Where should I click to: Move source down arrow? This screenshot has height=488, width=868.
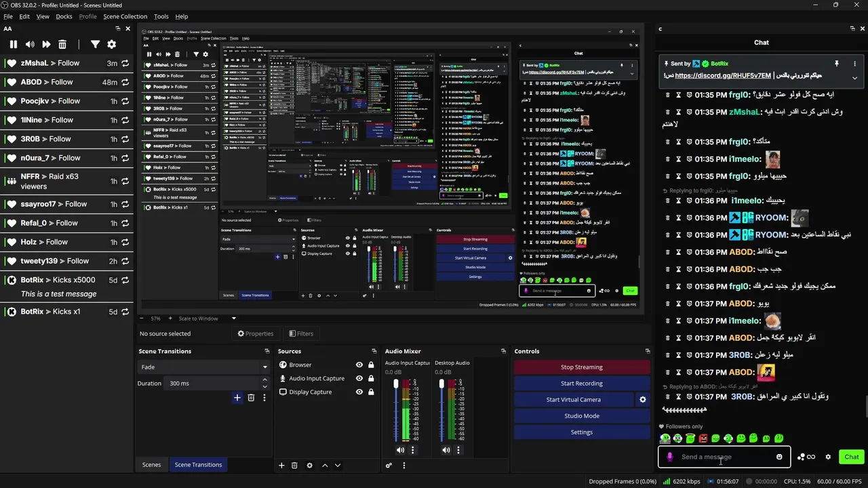(338, 465)
